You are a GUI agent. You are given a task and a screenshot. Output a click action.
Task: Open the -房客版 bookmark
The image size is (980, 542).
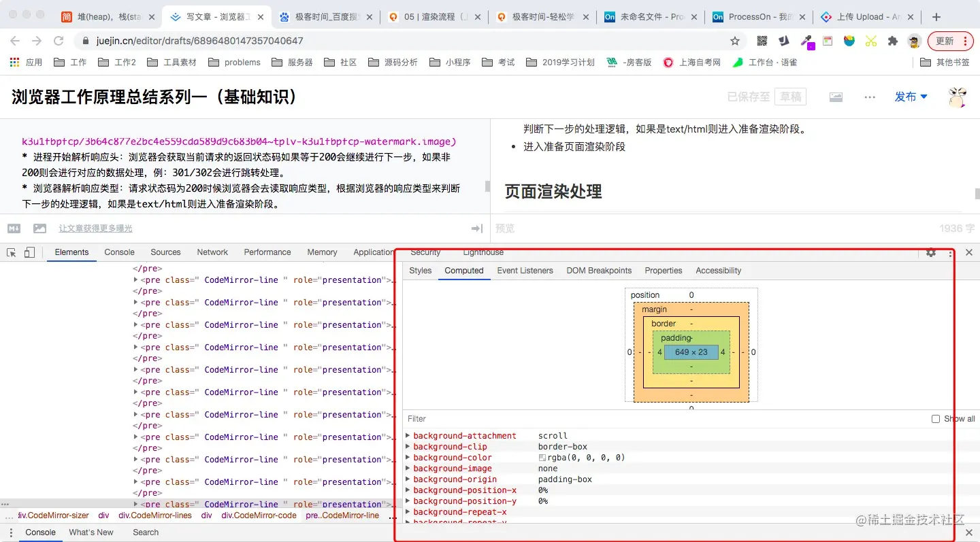629,62
